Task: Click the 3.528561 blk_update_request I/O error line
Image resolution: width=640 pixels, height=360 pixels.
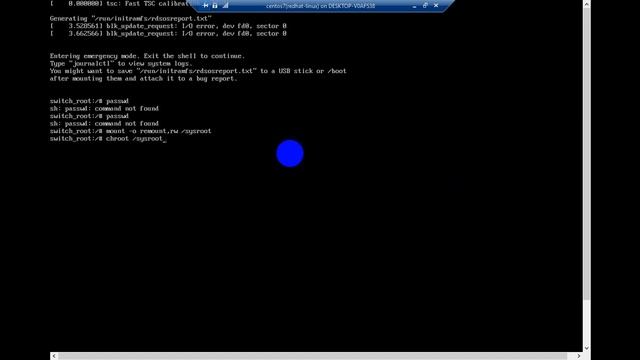Action: coord(168,26)
